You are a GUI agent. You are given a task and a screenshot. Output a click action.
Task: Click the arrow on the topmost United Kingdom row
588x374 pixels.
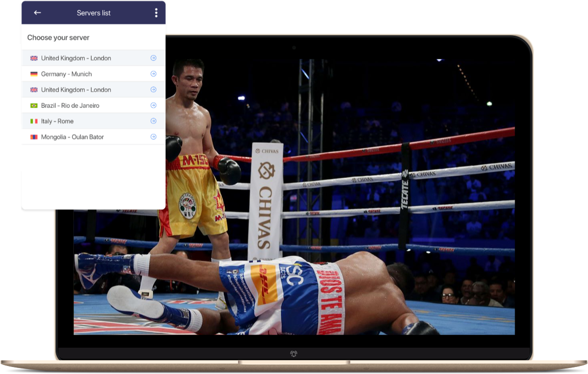pos(153,58)
